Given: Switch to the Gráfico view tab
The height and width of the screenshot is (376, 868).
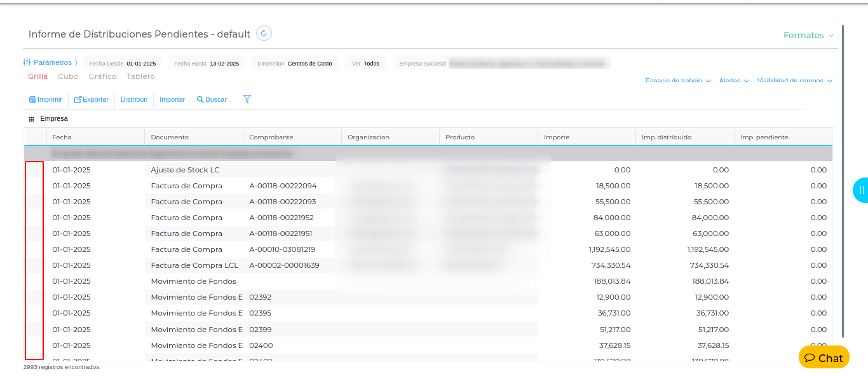Looking at the screenshot, I should point(102,76).
